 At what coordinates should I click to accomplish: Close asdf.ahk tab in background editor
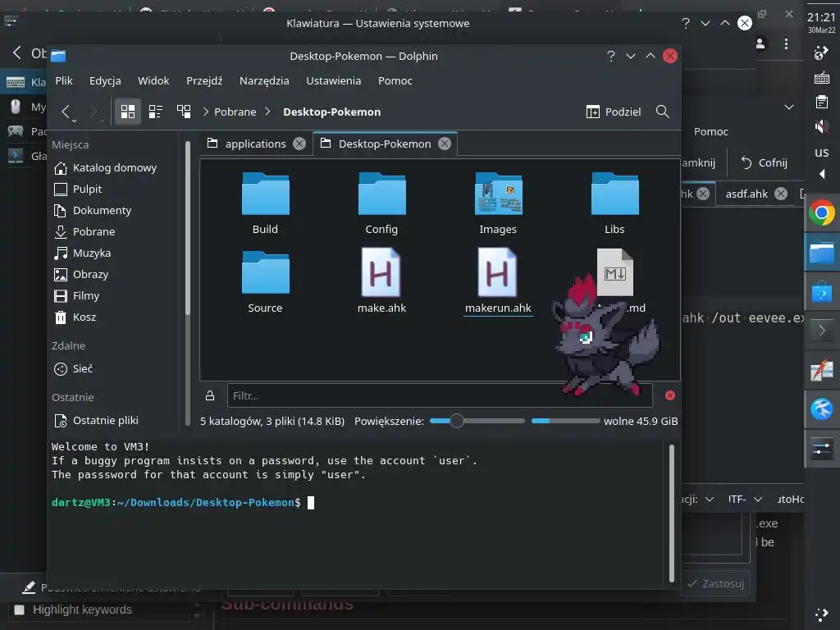781,194
